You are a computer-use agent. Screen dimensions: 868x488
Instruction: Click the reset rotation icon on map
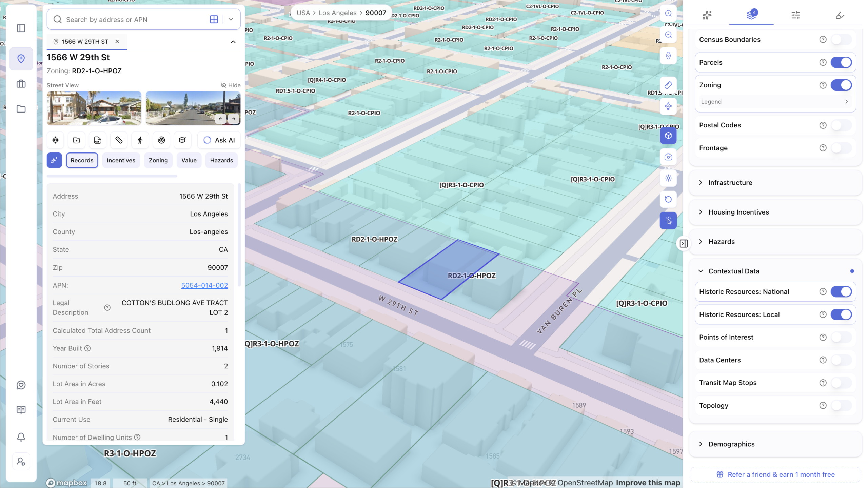click(668, 199)
